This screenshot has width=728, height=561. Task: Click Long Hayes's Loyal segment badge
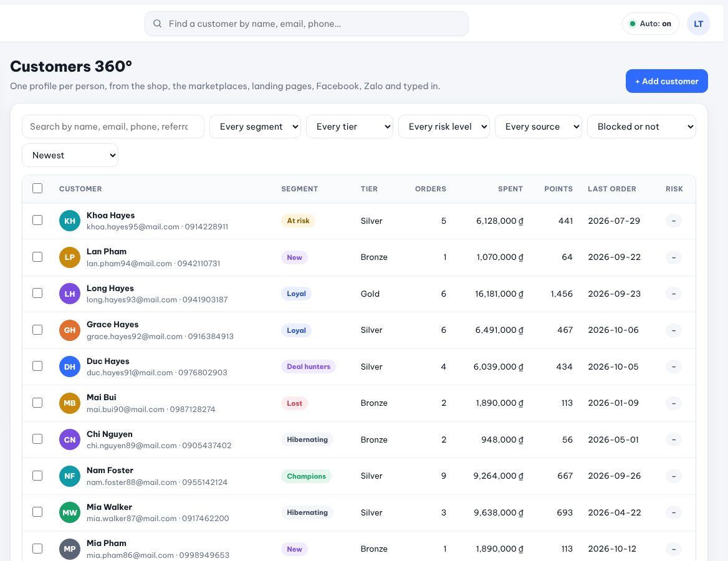click(x=296, y=294)
